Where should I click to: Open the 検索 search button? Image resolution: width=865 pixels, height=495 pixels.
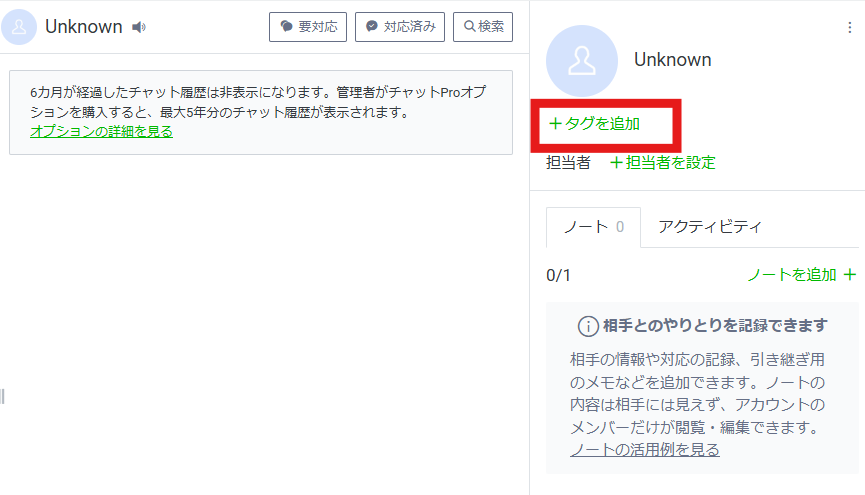483,27
